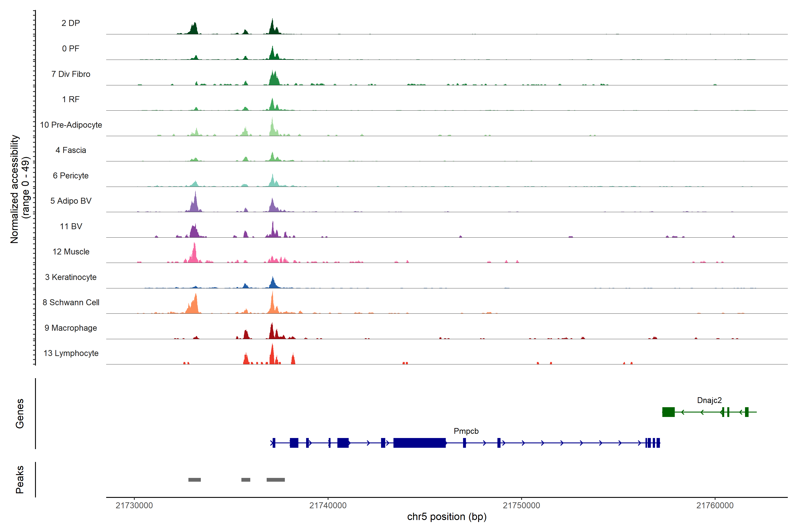This screenshot has width=798, height=532.
Task: Click the rightmost gray peak bar
Action: click(276, 480)
